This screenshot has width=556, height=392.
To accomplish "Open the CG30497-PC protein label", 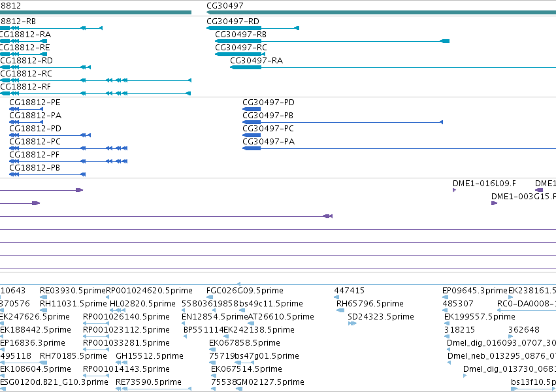I will (268, 129).
